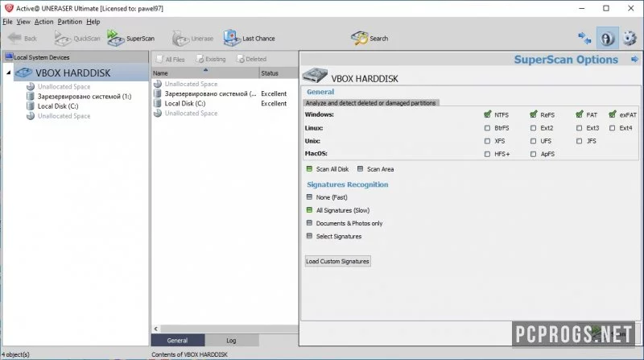
Task: Open the Help menu
Action: coord(93,22)
